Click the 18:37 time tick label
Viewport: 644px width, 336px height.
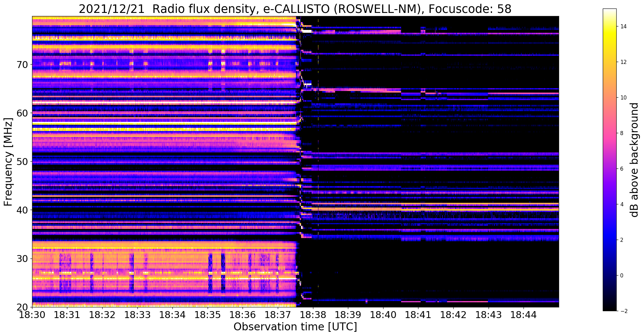click(x=278, y=315)
